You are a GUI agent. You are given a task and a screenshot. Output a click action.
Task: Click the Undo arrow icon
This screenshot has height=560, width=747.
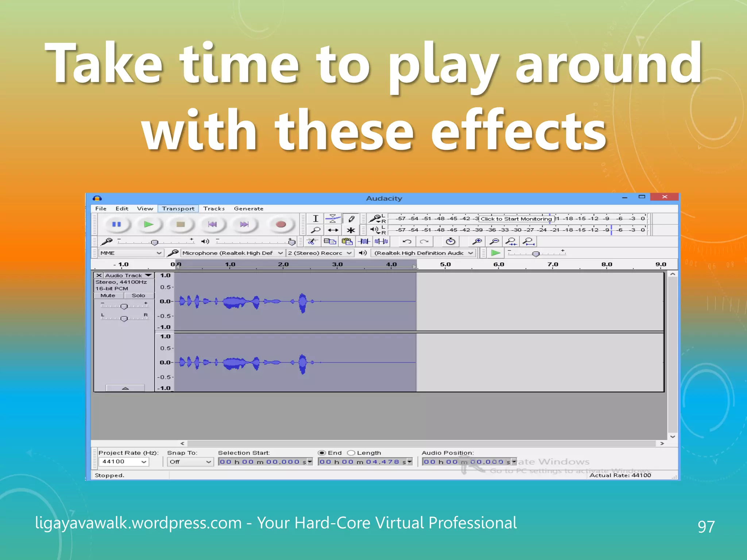(x=407, y=241)
